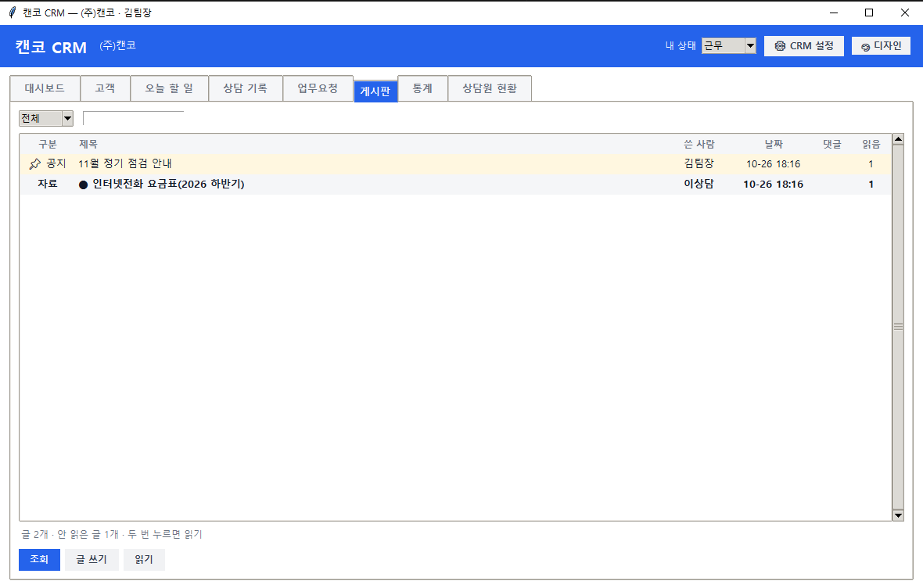This screenshot has height=588, width=923.
Task: Click the status text 글 2개 · 안 읽은 글 1개
Action: coord(70,534)
